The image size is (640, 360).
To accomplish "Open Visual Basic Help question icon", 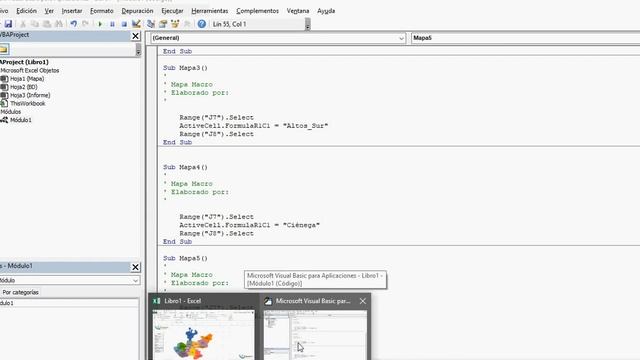I will tap(202, 24).
